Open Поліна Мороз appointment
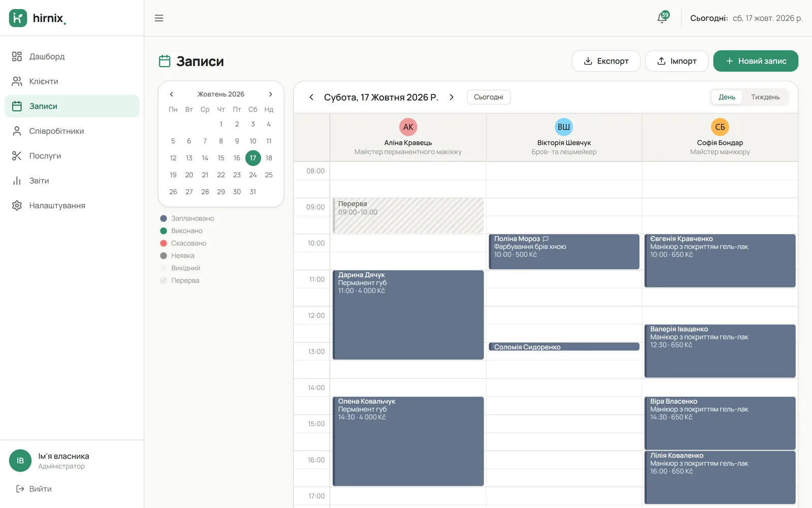 tap(564, 251)
